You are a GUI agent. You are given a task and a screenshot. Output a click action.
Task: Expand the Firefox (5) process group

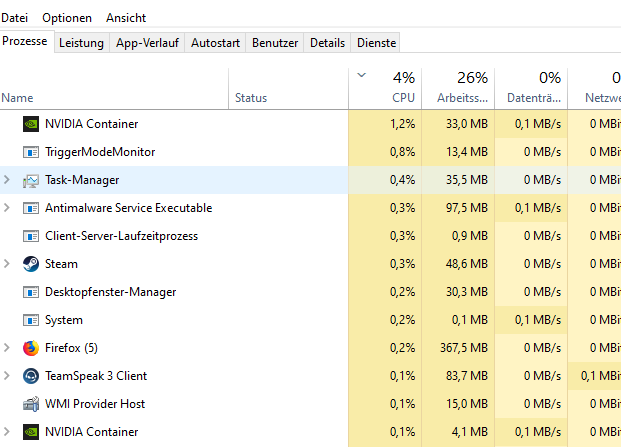(x=8, y=348)
